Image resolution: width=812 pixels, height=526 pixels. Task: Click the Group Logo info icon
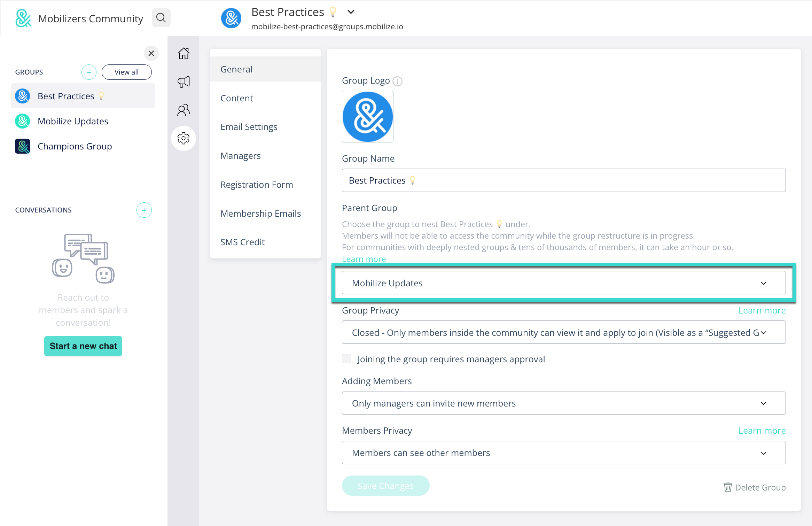pyautogui.click(x=397, y=81)
